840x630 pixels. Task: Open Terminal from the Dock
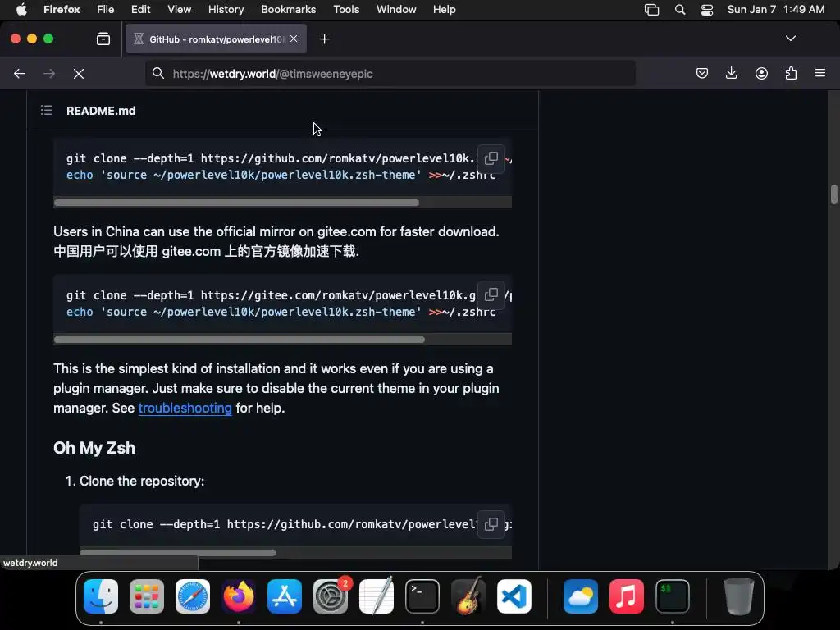[422, 596]
